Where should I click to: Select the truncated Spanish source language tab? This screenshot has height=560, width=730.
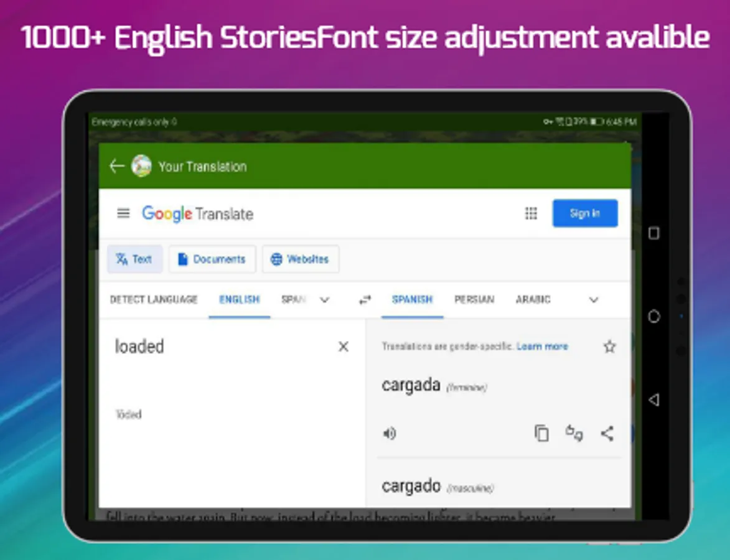pos(293,299)
